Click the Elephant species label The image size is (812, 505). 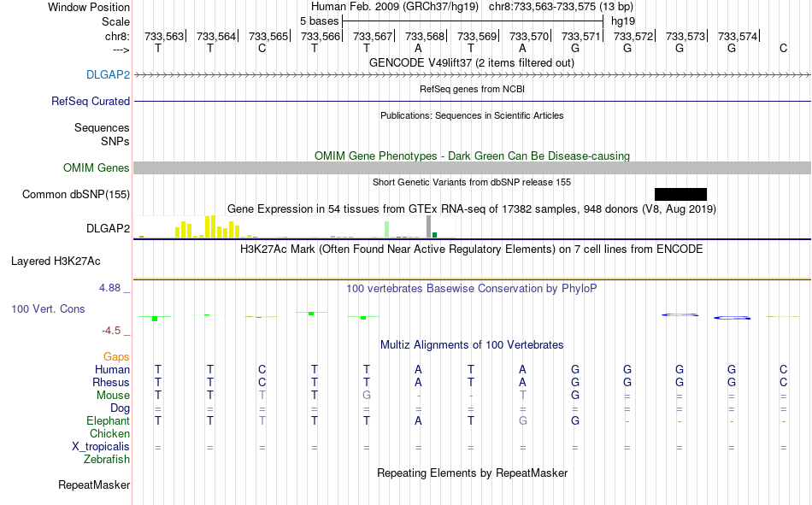(108, 421)
